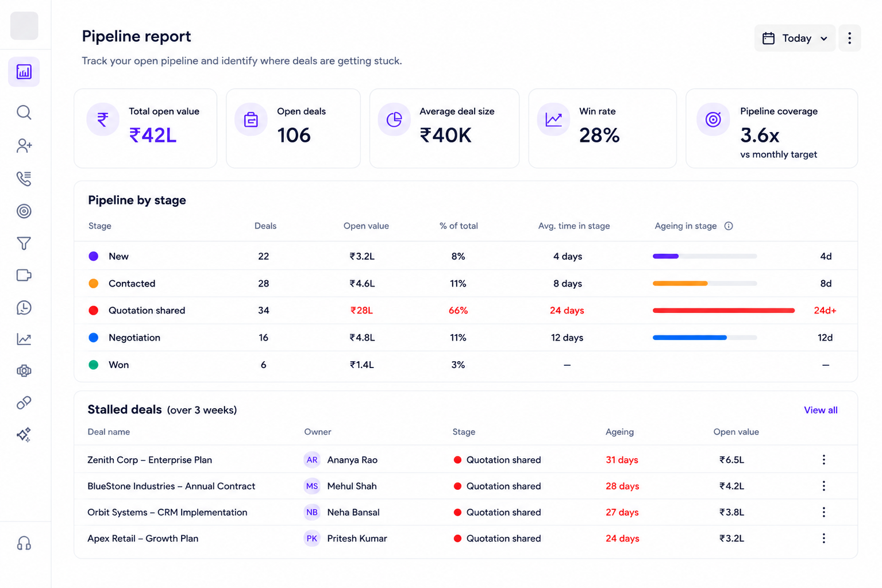Click the calendar icon in date selector
Image resolution: width=882 pixels, height=588 pixels.
(768, 38)
